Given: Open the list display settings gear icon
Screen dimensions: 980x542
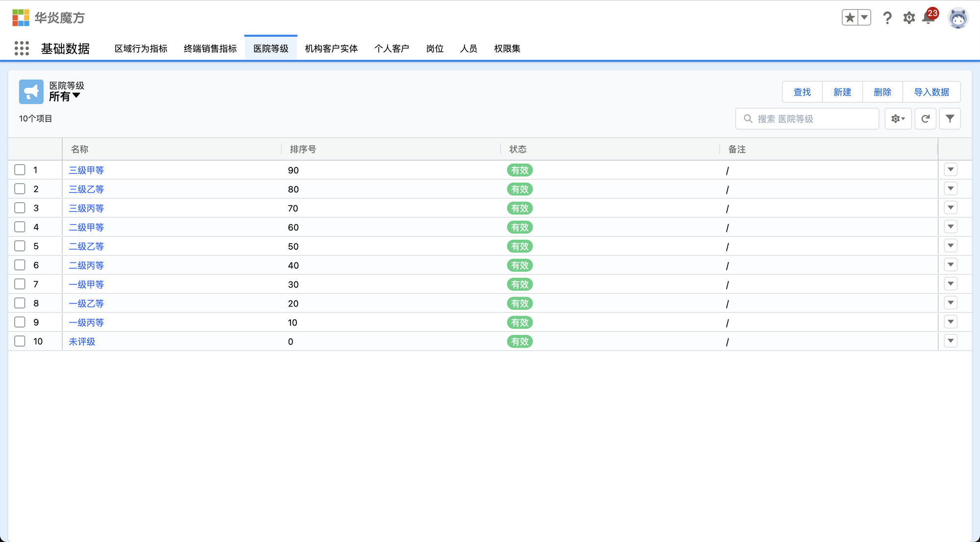Looking at the screenshot, I should (898, 118).
